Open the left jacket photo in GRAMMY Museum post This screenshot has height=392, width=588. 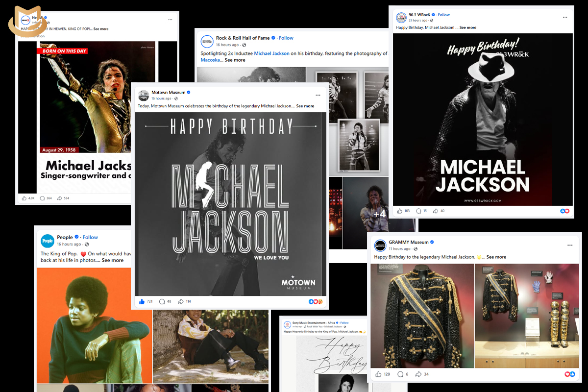(422, 316)
